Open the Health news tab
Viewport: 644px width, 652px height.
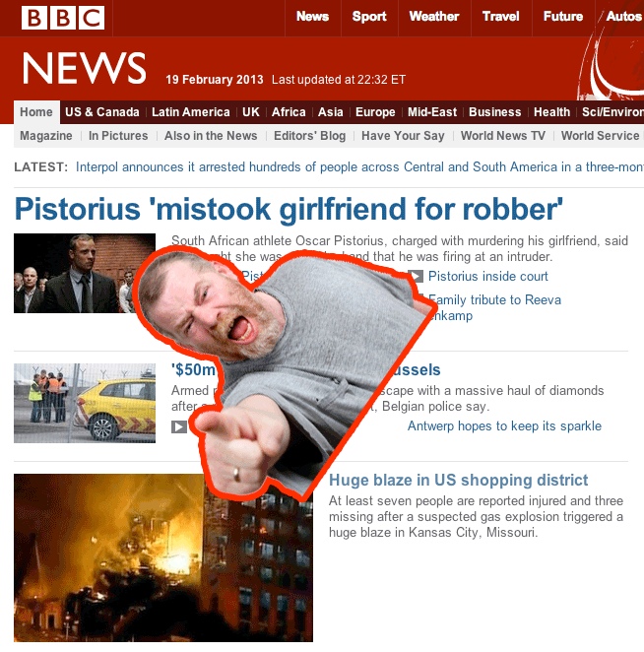coord(551,112)
